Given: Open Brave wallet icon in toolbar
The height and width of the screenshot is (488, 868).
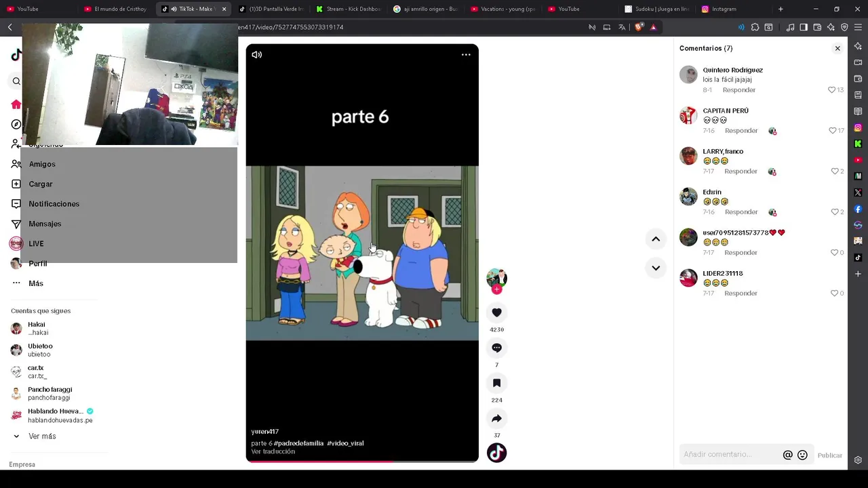Looking at the screenshot, I should [817, 27].
